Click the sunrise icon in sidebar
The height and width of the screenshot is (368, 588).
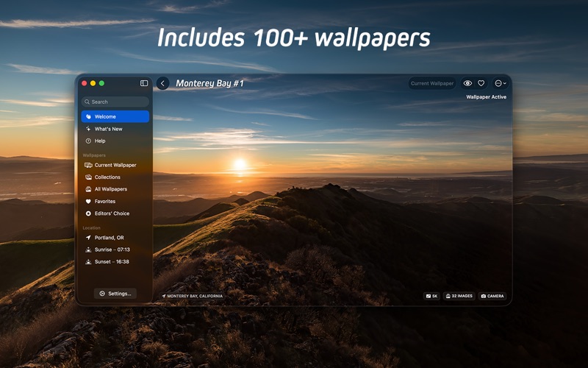[x=88, y=250]
